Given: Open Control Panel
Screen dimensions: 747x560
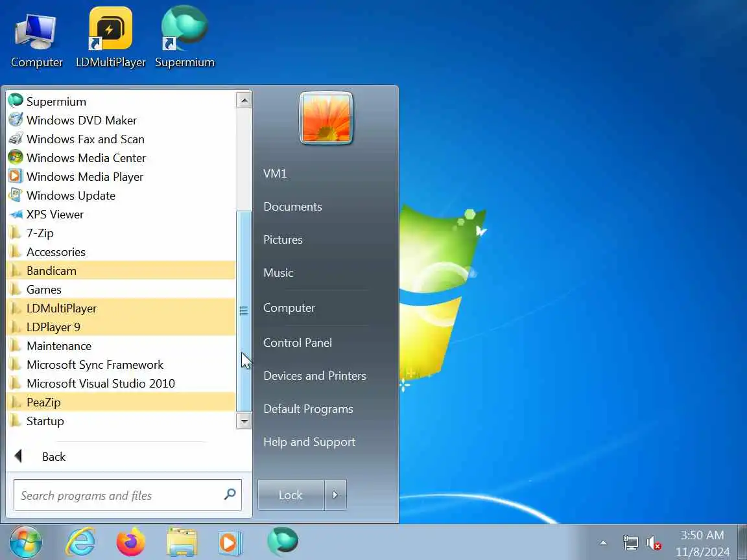Looking at the screenshot, I should 298,342.
